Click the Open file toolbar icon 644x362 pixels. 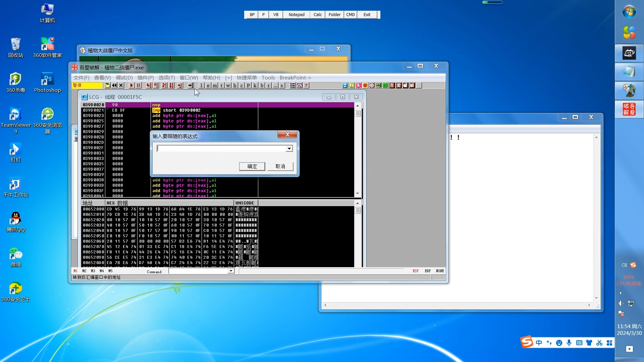click(107, 85)
